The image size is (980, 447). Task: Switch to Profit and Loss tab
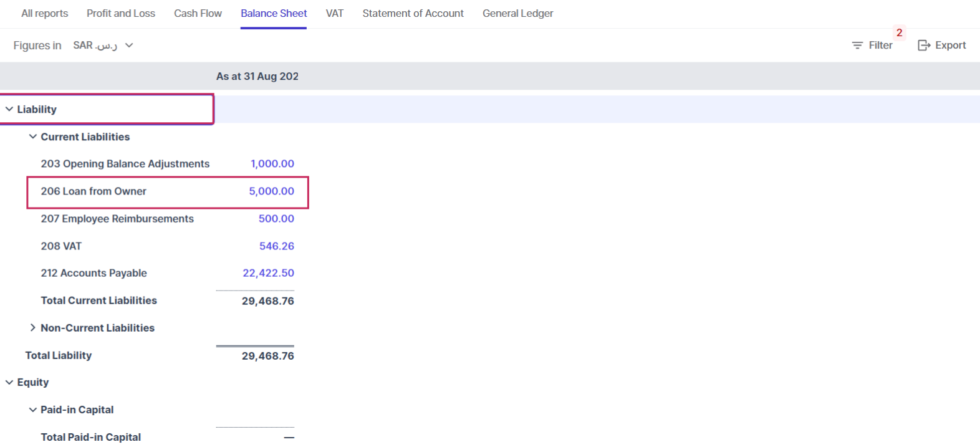(121, 13)
